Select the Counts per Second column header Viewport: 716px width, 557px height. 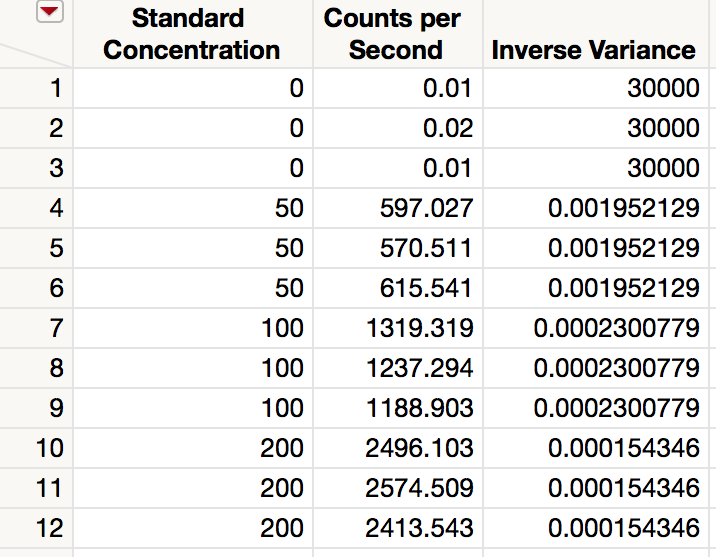(396, 34)
